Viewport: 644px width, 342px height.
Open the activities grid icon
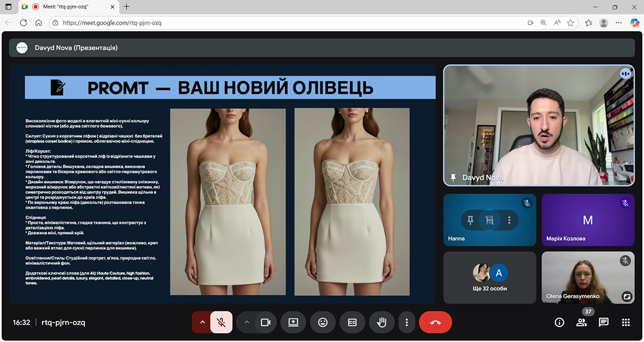[626, 322]
